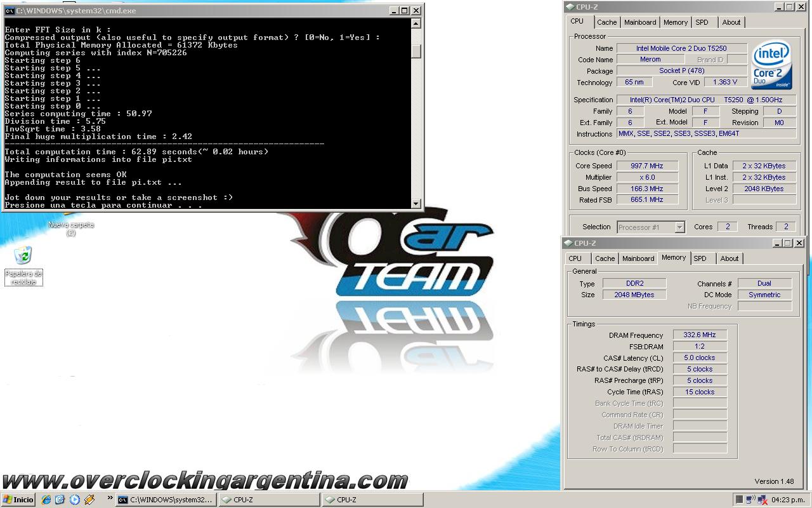The image size is (812, 508).
Task: Click the DC Mode value 'Symmetric'
Action: pyautogui.click(x=764, y=295)
